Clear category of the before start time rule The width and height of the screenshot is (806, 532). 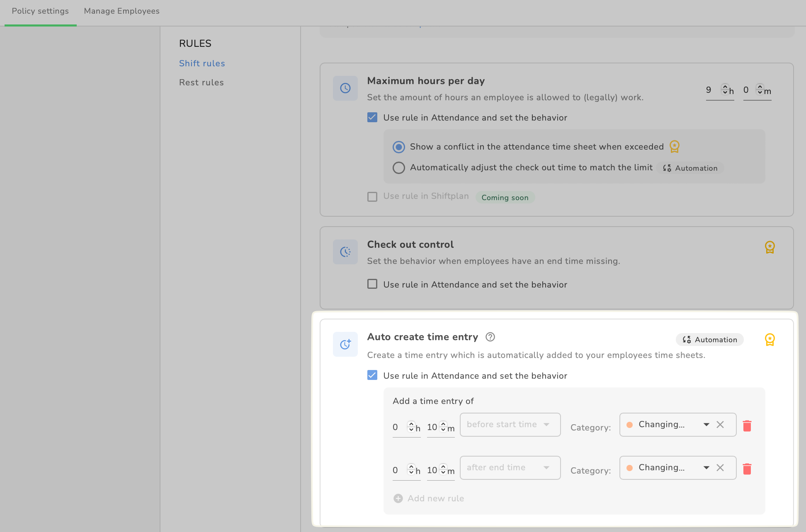720,425
